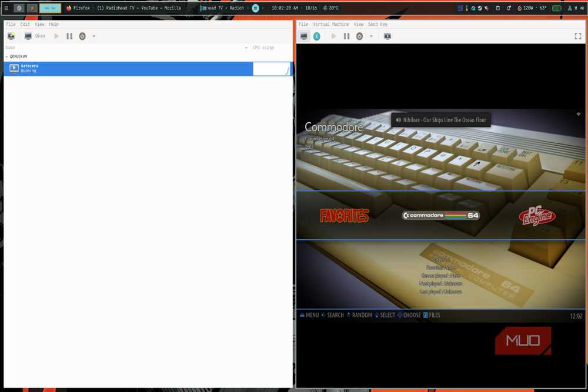The height and width of the screenshot is (392, 588).
Task: Click RANDOM in the Batocera help bar
Action: (359, 315)
